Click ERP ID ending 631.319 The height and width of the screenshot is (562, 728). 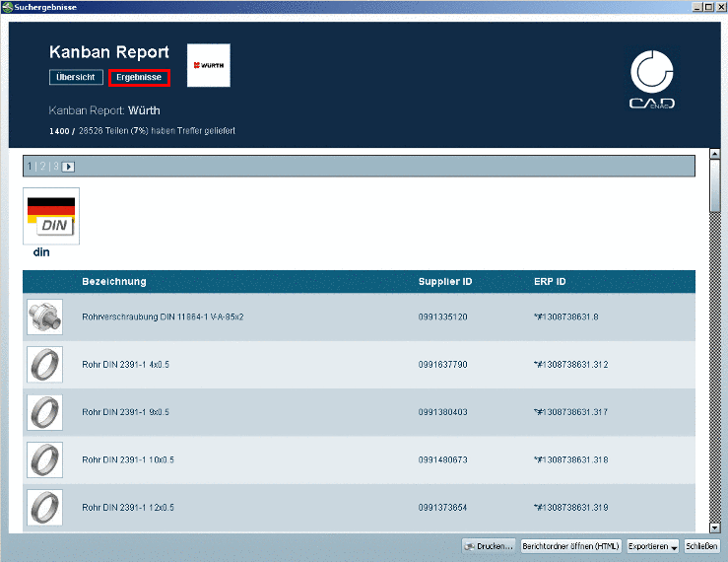[571, 508]
